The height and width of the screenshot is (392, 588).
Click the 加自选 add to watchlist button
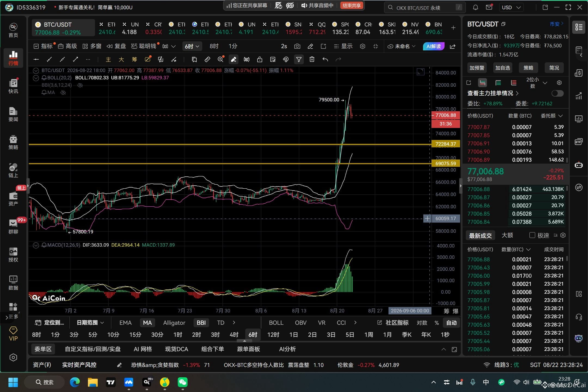pos(503,68)
